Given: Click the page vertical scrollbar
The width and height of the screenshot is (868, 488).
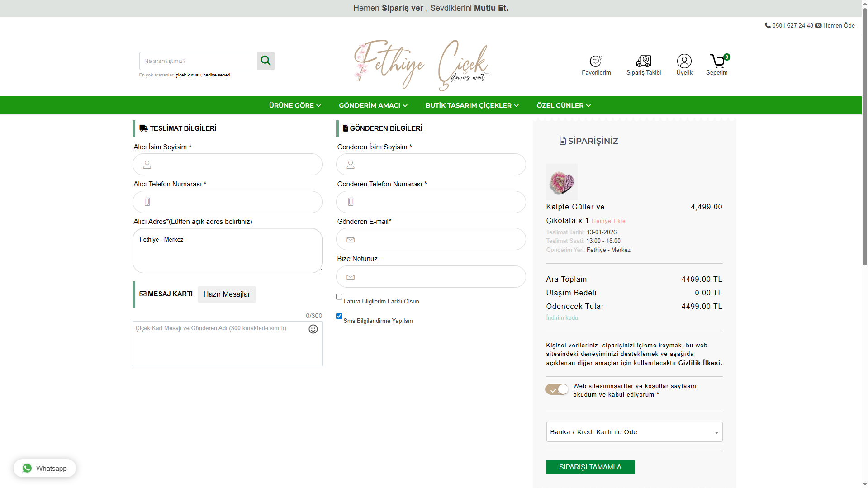Looking at the screenshot, I should coord(865,136).
